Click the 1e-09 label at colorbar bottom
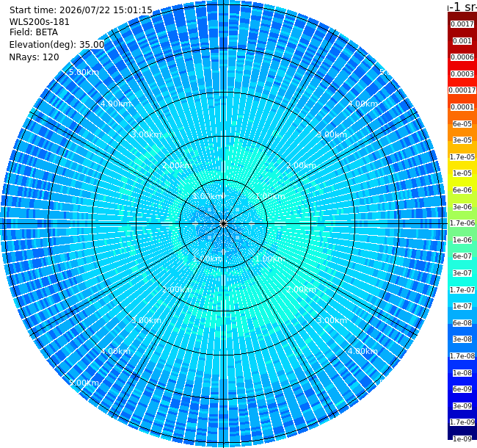This screenshot has height=448, width=477. 462,438
